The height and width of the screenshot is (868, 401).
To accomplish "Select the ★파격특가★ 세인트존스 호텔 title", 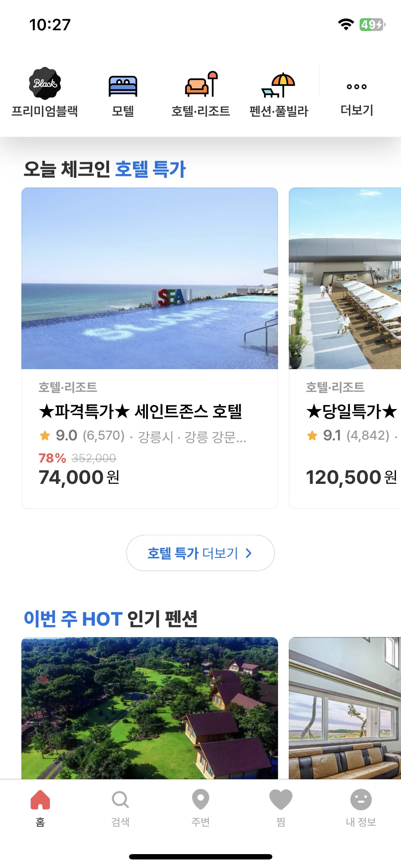I will coord(140,412).
